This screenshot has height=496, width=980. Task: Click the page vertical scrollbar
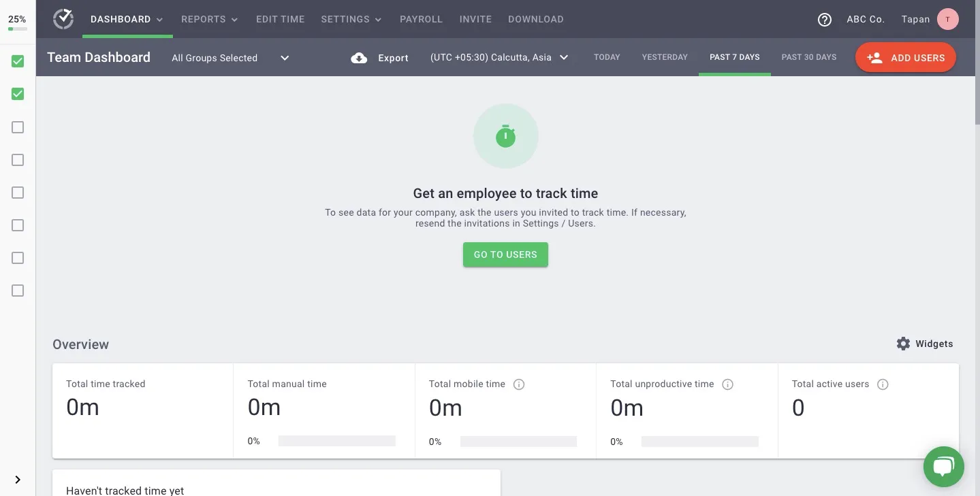[x=977, y=61]
